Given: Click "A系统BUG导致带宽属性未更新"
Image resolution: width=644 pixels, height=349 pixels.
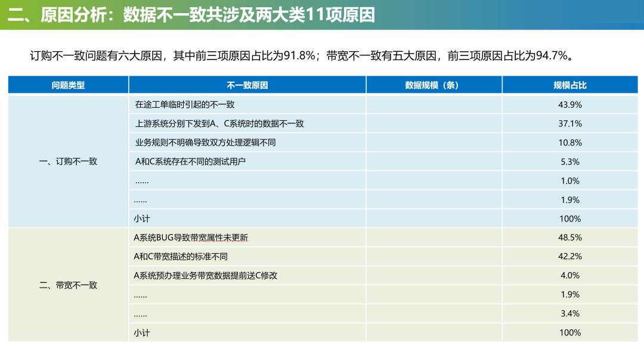Looking at the screenshot, I should pyautogui.click(x=191, y=238).
